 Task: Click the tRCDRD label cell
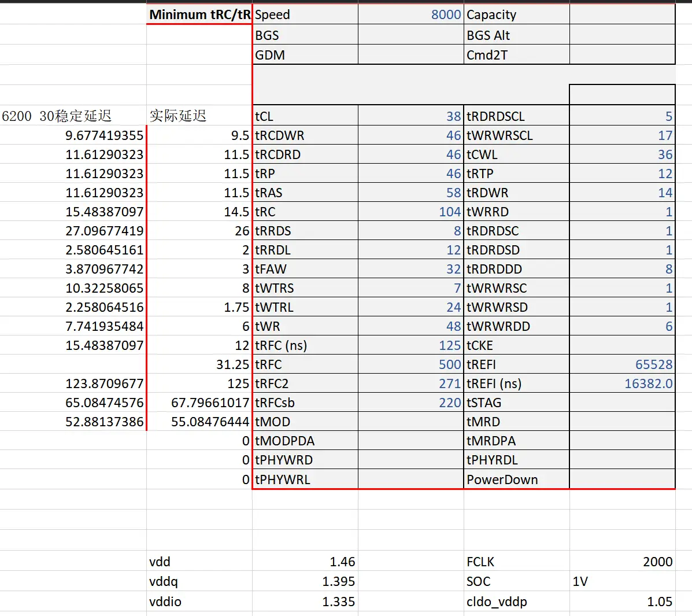click(305, 154)
